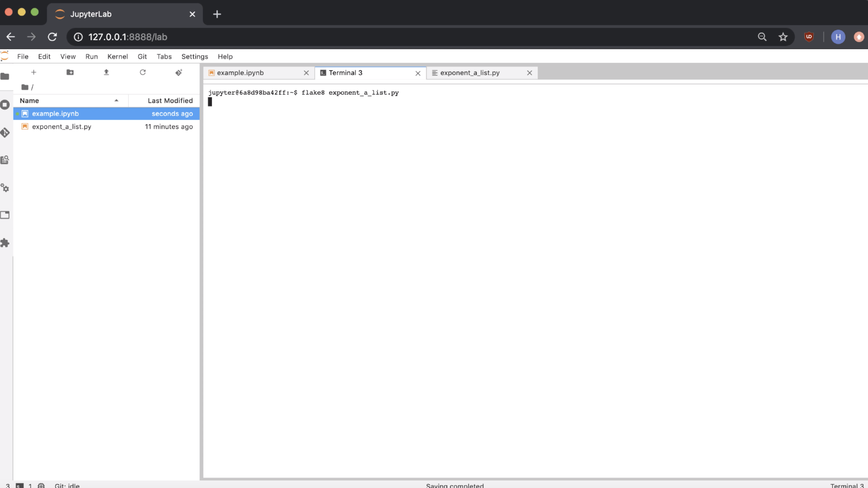868x488 pixels.
Task: Open the Settings menu
Action: coord(194,57)
